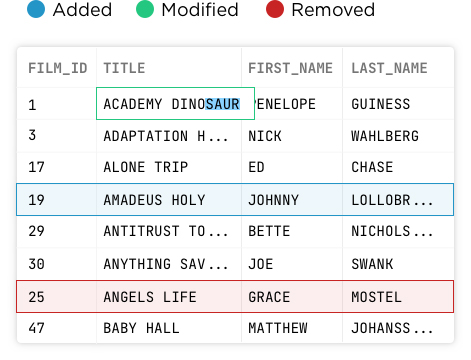Select the Modified legend label
Viewport: 471px width, 360px height.
point(200,10)
